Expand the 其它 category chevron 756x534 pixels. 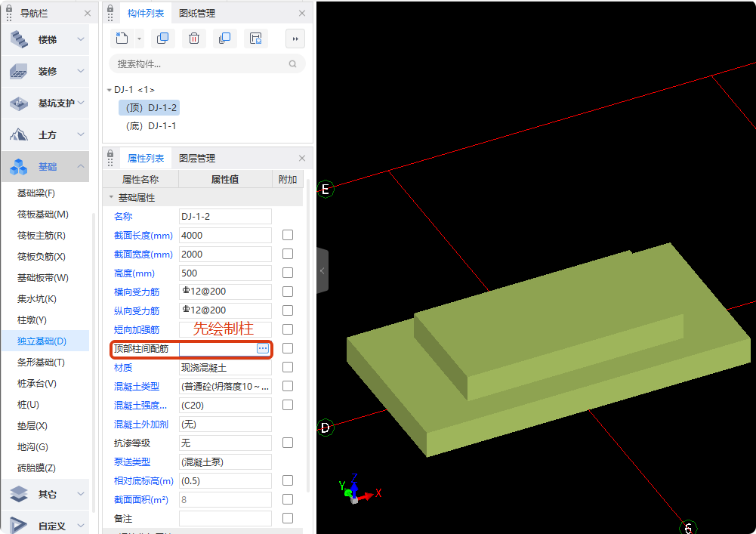coord(81,493)
